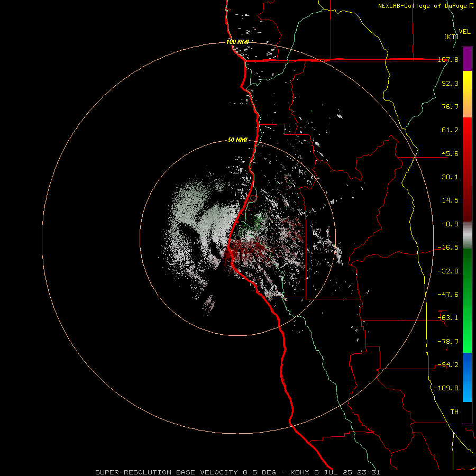Click the 76.7 legend value
Image resolution: width=476 pixels, height=476 pixels.
pyautogui.click(x=450, y=106)
